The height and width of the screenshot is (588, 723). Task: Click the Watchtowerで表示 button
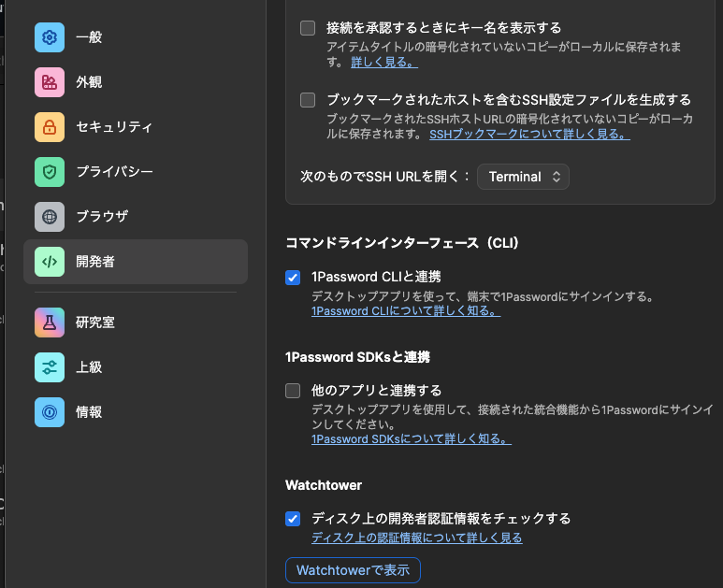point(353,570)
